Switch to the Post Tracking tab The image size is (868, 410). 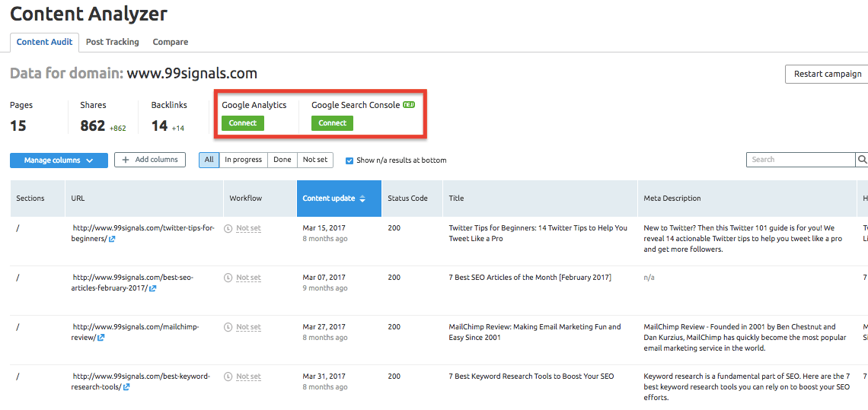click(113, 42)
